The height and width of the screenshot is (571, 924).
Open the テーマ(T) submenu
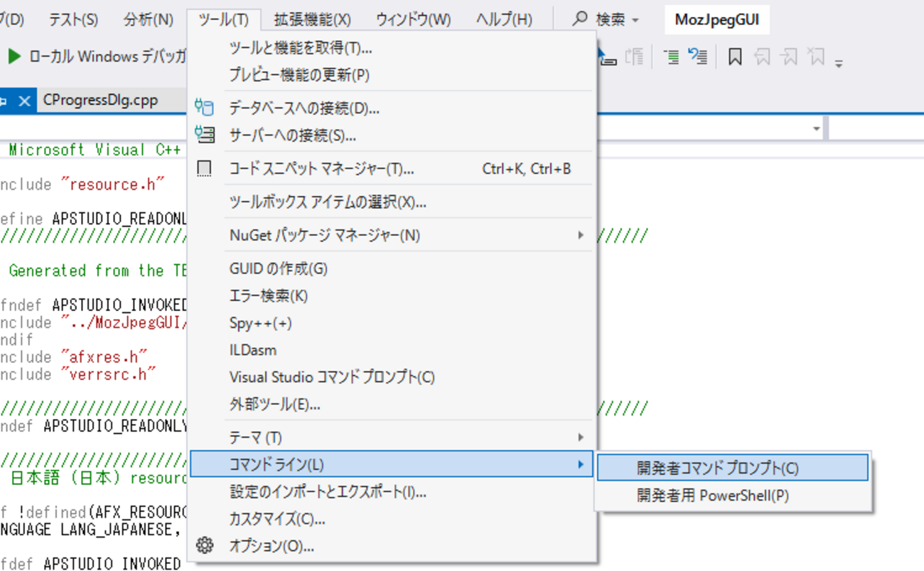tap(391, 437)
